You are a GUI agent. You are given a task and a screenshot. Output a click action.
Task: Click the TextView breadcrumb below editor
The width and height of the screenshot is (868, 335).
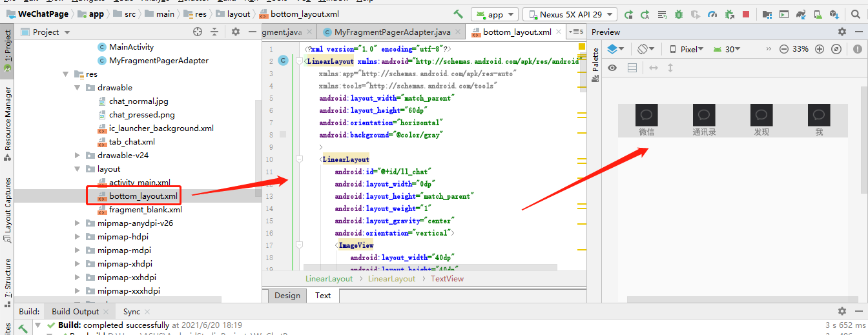click(447, 279)
